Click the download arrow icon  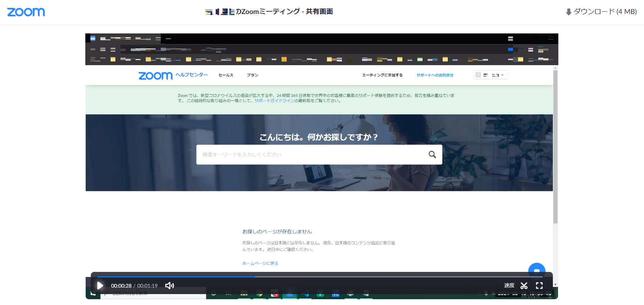569,12
